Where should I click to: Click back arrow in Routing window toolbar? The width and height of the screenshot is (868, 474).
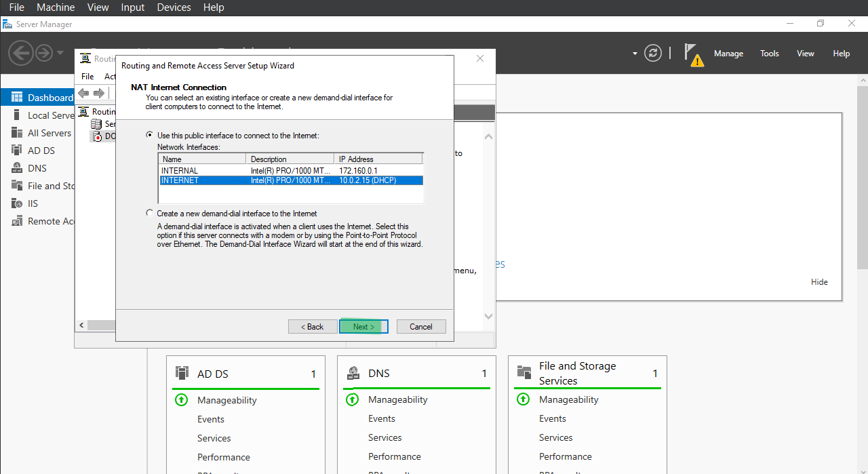[83, 93]
